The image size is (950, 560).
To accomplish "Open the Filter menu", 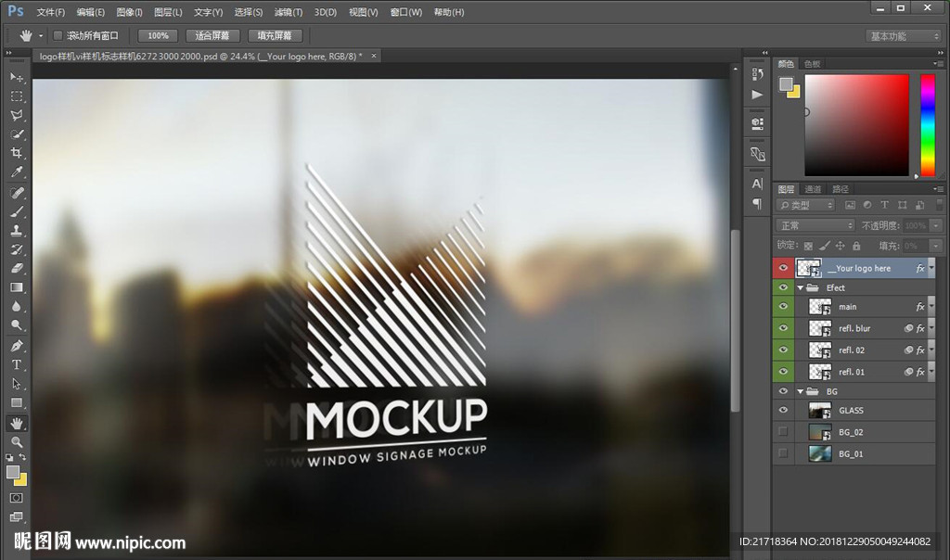I will click(x=288, y=12).
